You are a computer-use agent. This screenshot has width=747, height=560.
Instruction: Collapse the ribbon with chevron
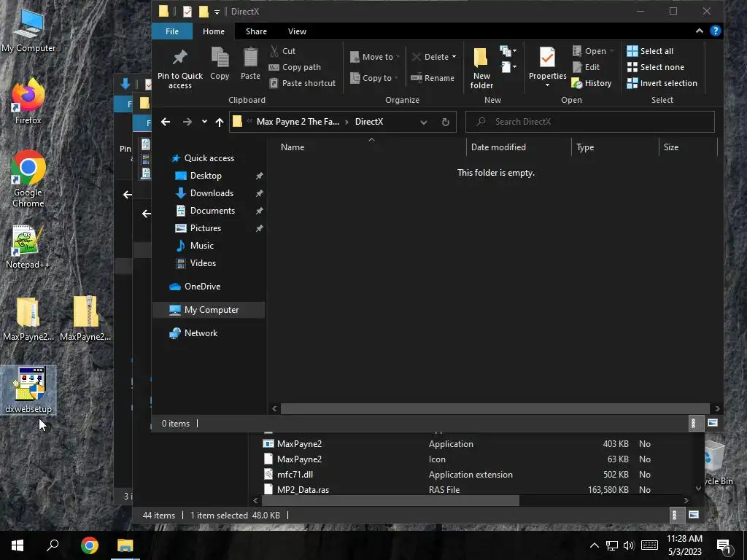(700, 31)
